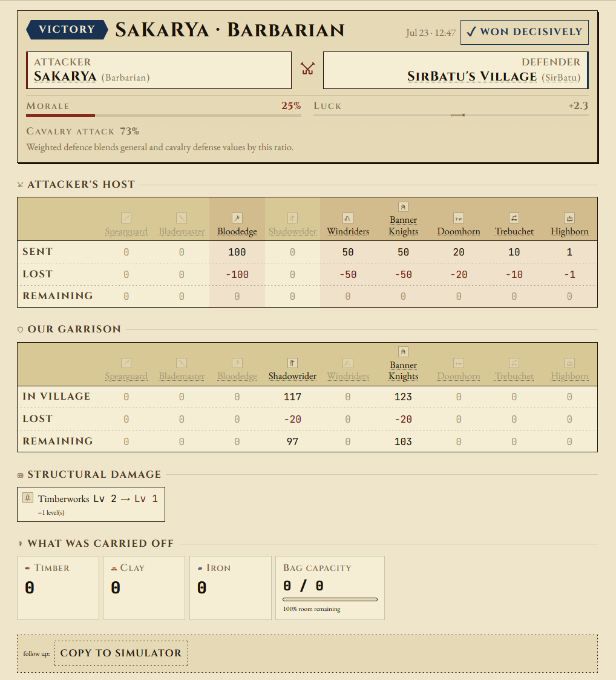Image resolution: width=616 pixels, height=680 pixels.
Task: Click the Won Decisively badge
Action: pyautogui.click(x=525, y=32)
